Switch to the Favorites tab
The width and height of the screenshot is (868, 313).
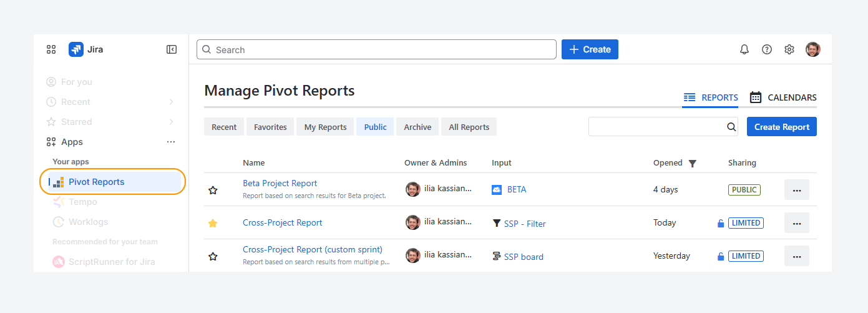point(270,127)
